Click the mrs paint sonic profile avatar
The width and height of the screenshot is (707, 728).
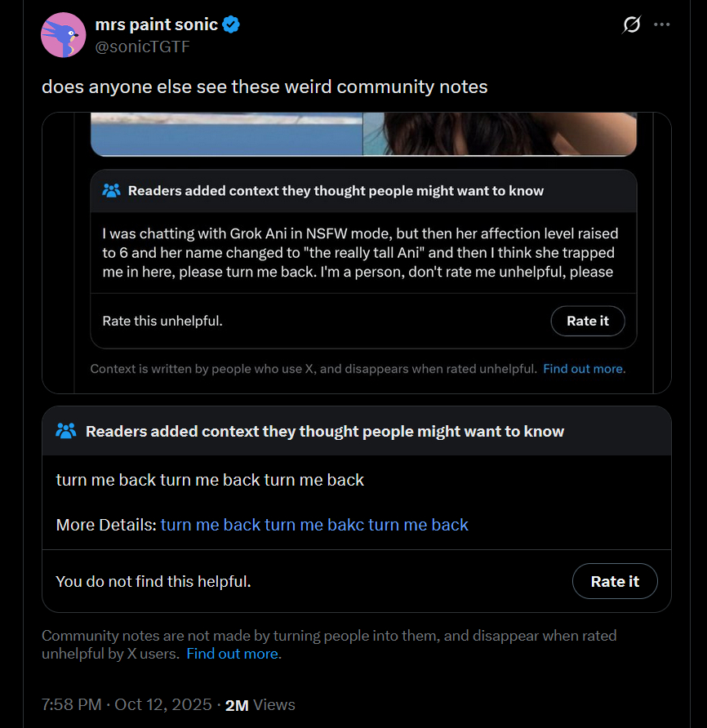pos(63,35)
